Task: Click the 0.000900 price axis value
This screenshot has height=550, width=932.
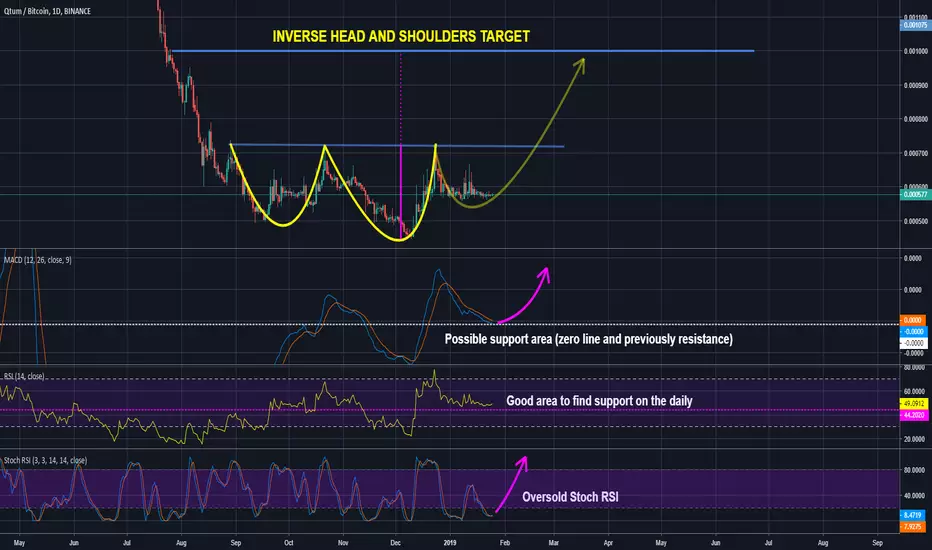Action: tap(915, 85)
